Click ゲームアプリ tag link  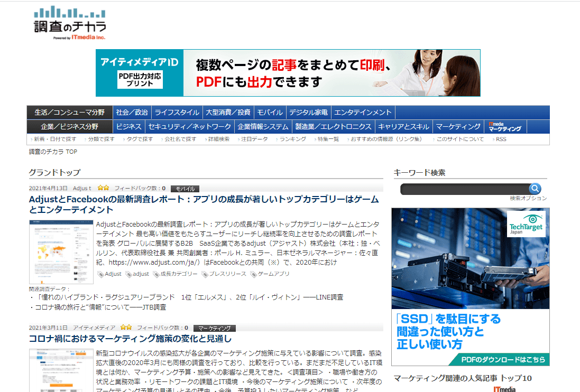[273, 274]
